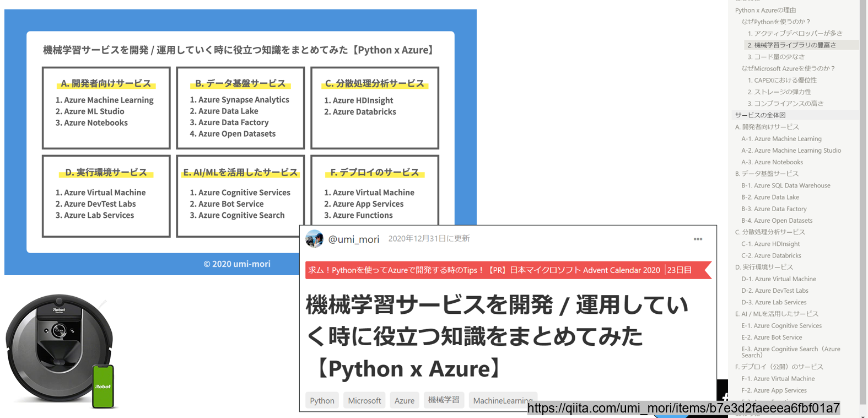868x418 pixels.
Task: Click 'A. 開発者向けサービス' heading in the diagram
Action: (x=106, y=83)
